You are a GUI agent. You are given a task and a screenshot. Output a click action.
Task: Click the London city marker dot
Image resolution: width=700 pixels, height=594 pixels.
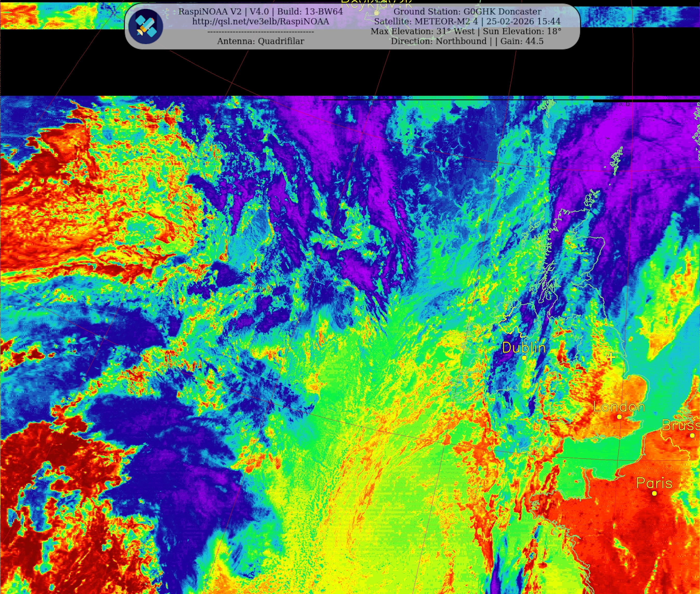click(x=619, y=417)
